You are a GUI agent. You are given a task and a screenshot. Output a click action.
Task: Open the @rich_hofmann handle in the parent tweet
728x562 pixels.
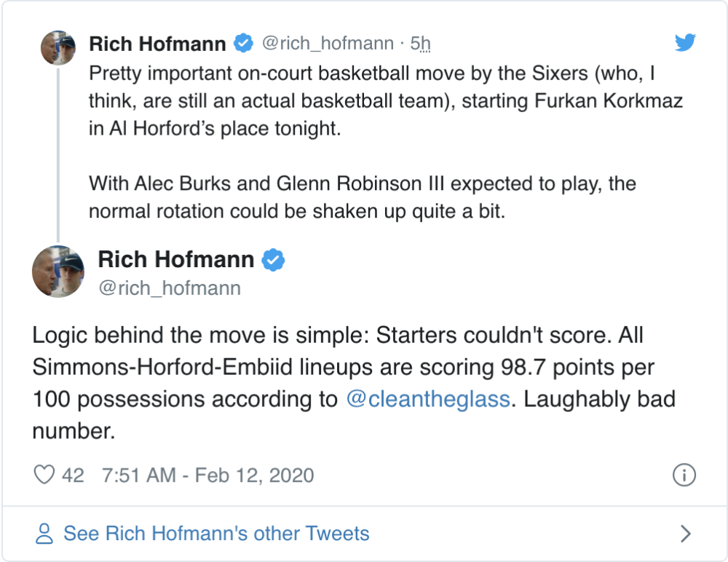[328, 43]
